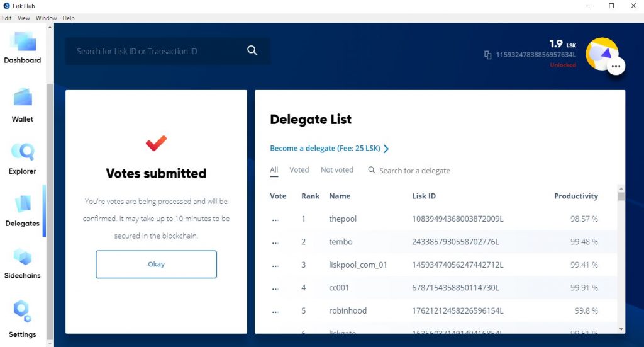
Task: Click sidebar scrollbar down arrow
Action: tap(50, 343)
